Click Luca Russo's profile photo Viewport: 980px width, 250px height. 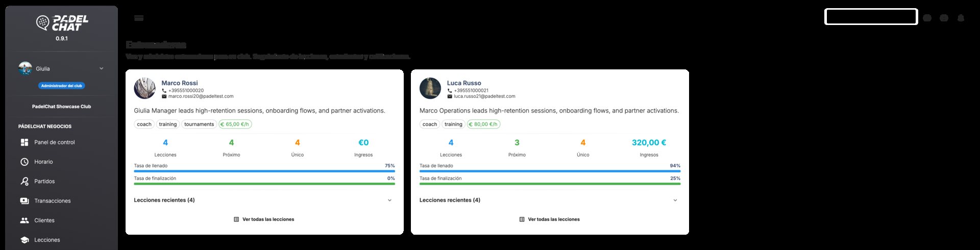[x=430, y=88]
